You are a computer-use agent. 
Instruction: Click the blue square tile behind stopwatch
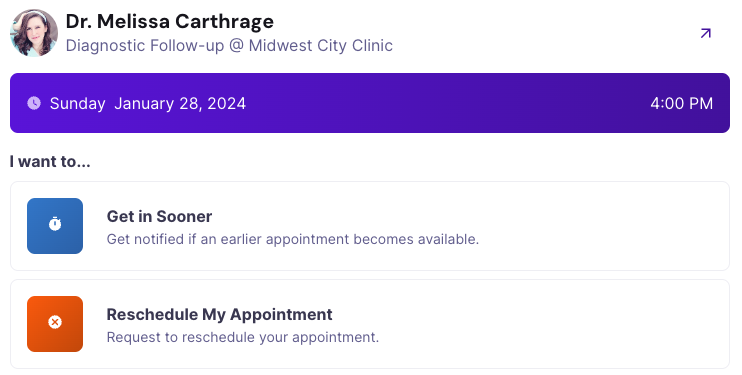click(x=55, y=226)
